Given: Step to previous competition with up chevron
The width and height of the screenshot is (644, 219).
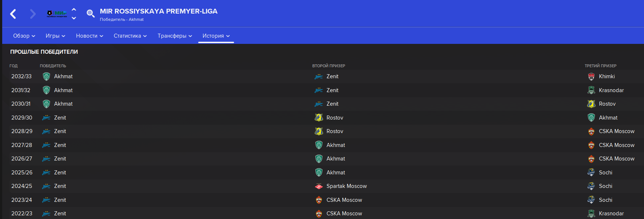Looking at the screenshot, I should coord(74,10).
